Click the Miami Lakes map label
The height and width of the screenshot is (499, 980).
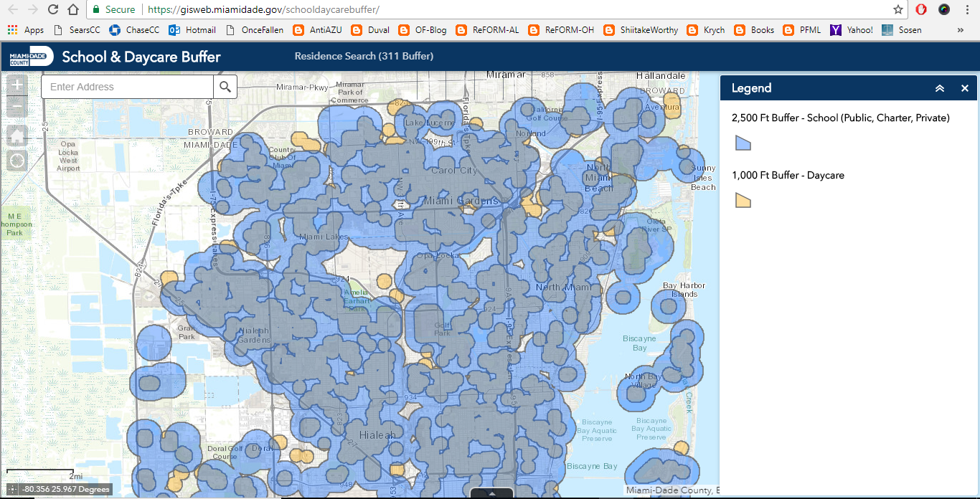pos(324,237)
